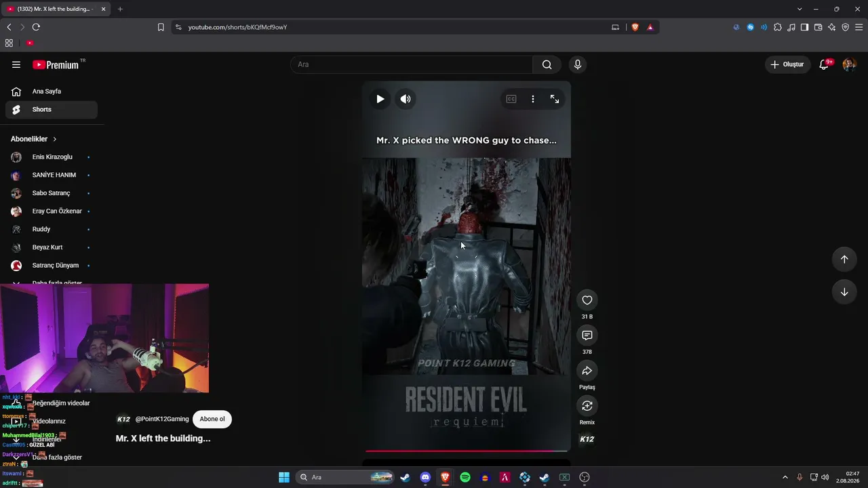
Task: Enter fullscreen for the Short
Action: click(555, 99)
